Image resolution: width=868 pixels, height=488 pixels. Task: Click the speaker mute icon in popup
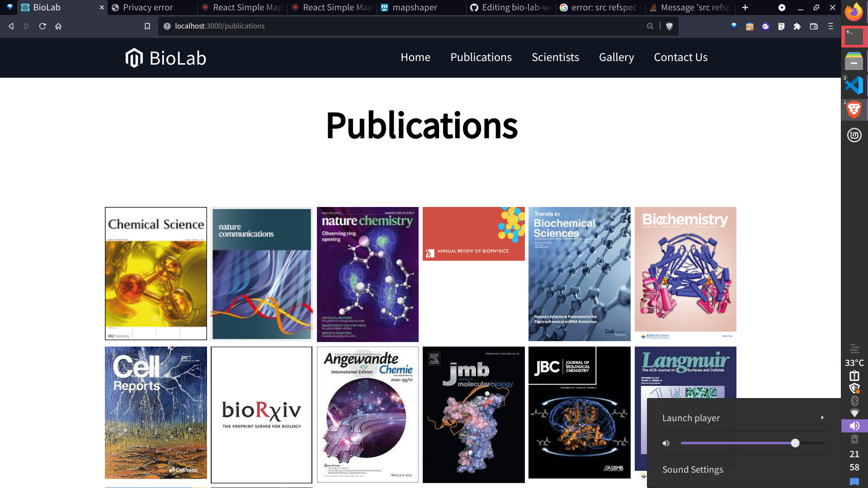(x=666, y=443)
